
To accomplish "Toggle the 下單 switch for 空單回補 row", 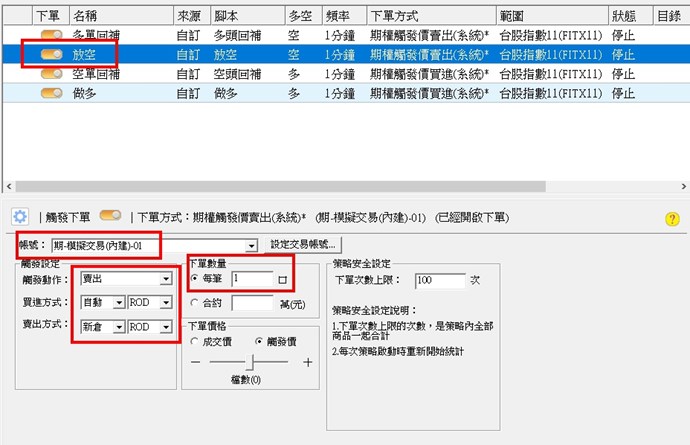I will [x=52, y=73].
